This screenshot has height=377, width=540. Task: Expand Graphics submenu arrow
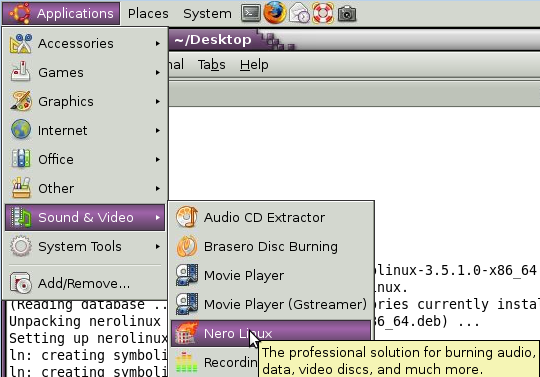158,101
